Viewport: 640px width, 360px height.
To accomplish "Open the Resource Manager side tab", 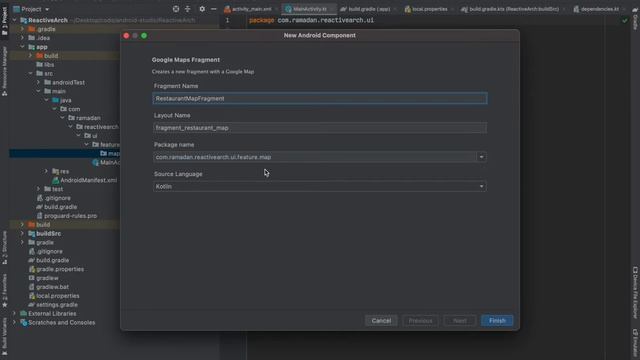I will coord(4,71).
